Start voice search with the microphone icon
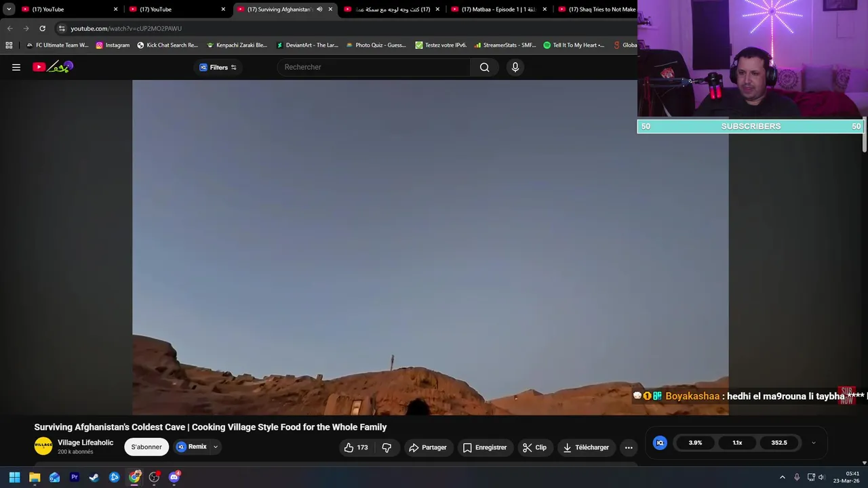This screenshot has height=488, width=868. pyautogui.click(x=515, y=67)
